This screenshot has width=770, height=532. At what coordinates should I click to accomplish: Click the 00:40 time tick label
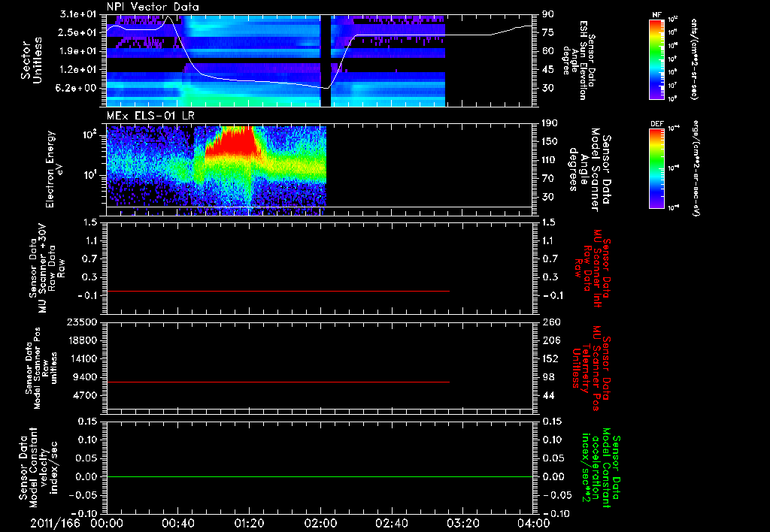pyautogui.click(x=177, y=523)
